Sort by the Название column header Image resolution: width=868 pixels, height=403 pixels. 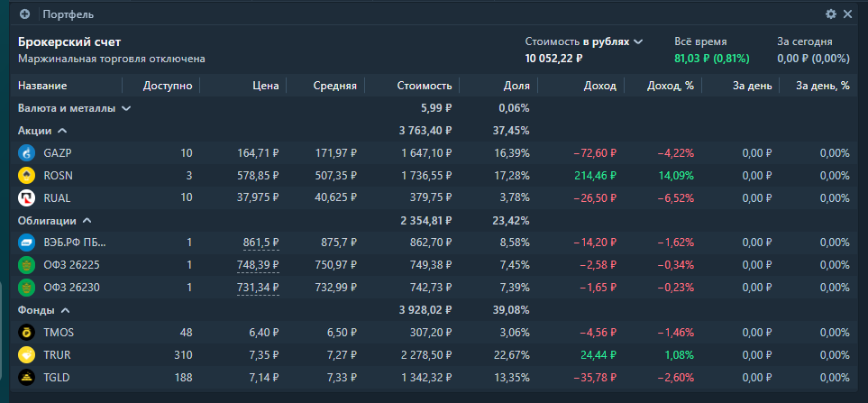coord(42,86)
